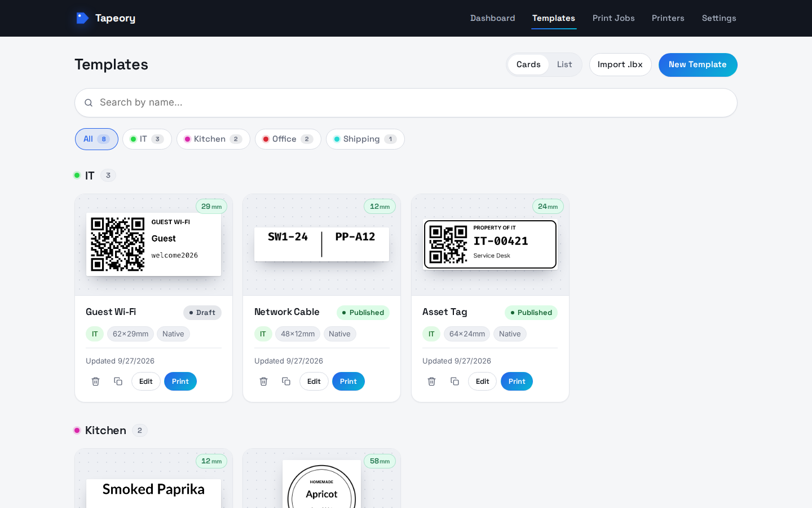This screenshot has width=812, height=508.
Task: Delete the Guest Wi-Fi template
Action: click(x=96, y=382)
